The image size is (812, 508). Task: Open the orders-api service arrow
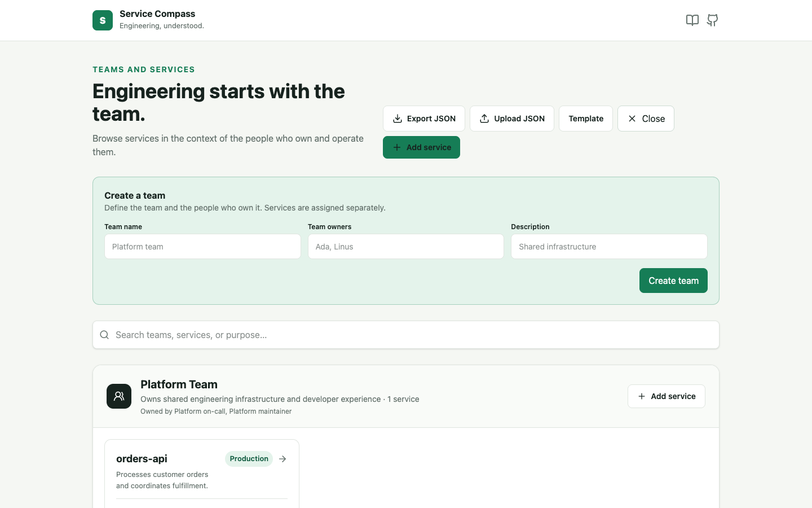[x=283, y=459]
